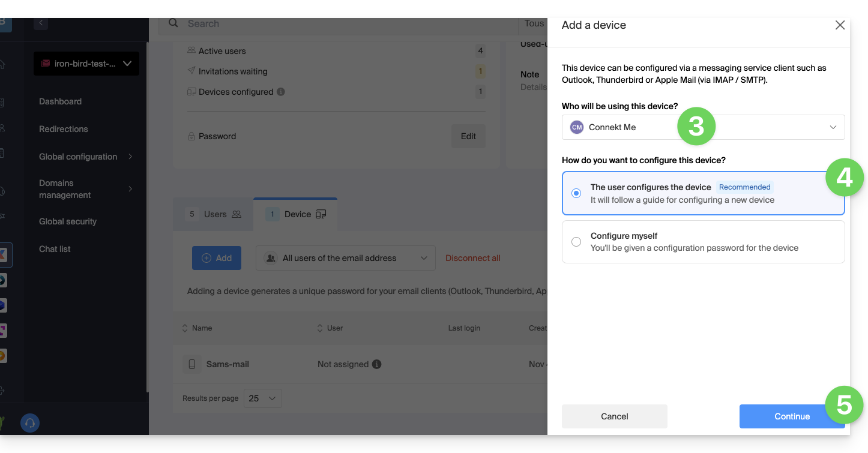Click the search magnifier icon
This screenshot has height=453, width=868.
click(x=173, y=23)
